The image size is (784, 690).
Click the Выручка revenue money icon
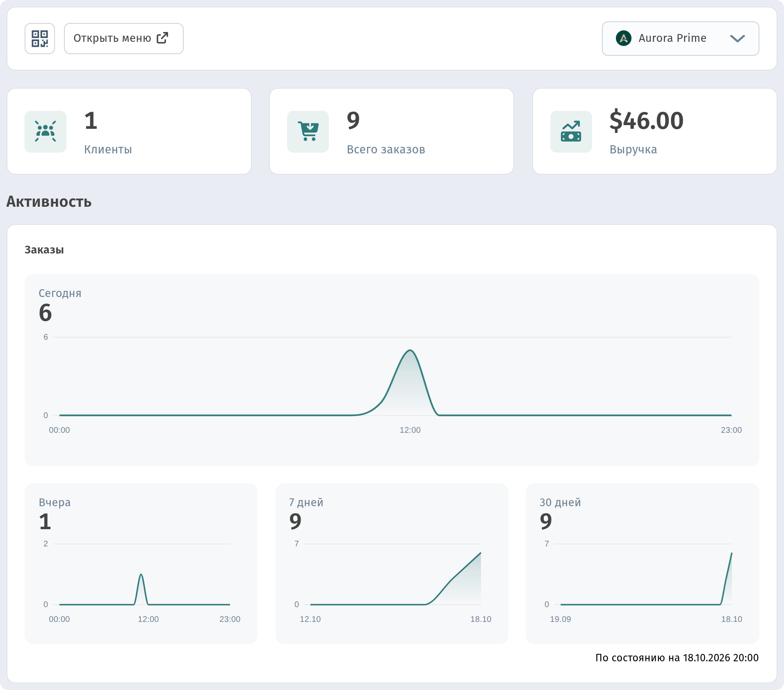tap(571, 132)
